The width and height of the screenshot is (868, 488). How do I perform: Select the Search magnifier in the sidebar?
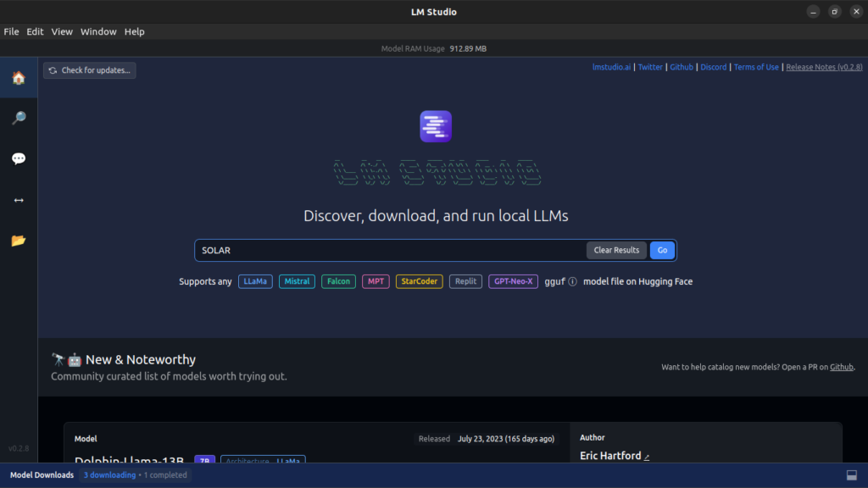(x=19, y=118)
